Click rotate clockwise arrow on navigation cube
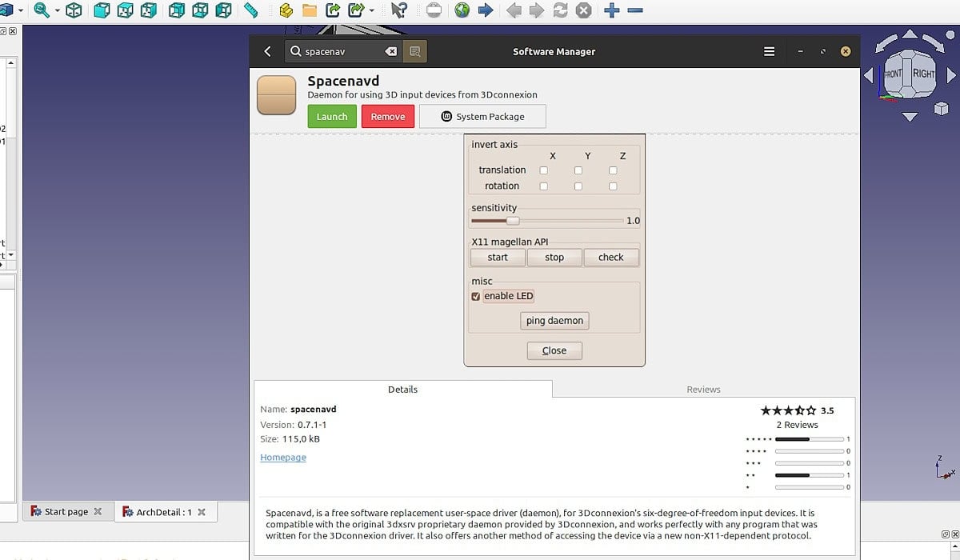The width and height of the screenshot is (960, 560). [934, 42]
